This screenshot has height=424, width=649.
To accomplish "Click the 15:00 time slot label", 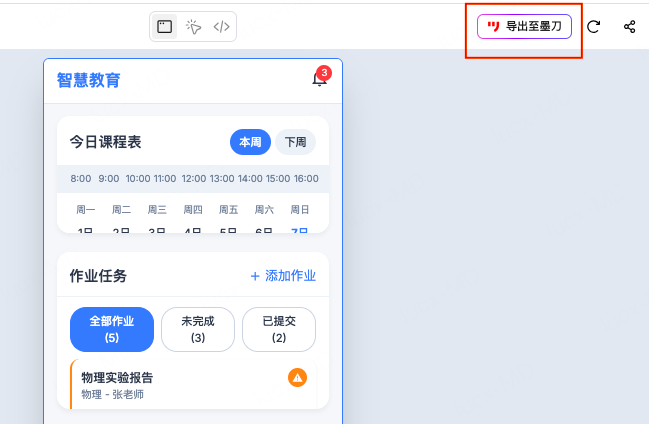I will click(x=278, y=179).
